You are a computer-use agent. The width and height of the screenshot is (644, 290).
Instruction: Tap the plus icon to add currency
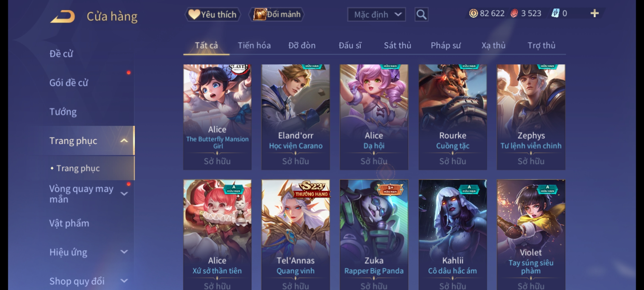595,13
